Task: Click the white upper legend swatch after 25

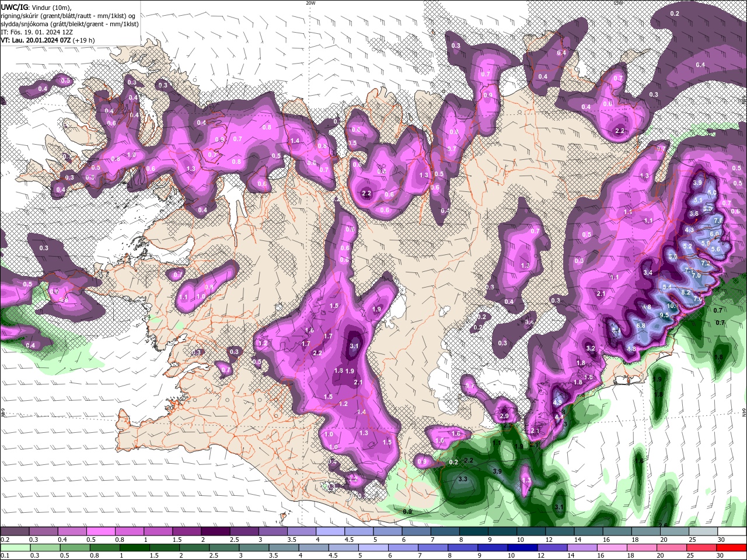Action: 732,531
